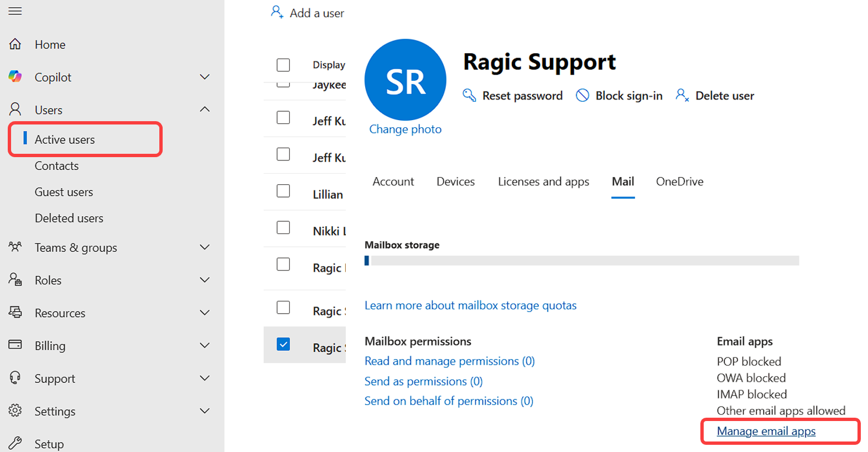The height and width of the screenshot is (452, 868).
Task: Open Send on behalf of permissions
Action: (449, 401)
